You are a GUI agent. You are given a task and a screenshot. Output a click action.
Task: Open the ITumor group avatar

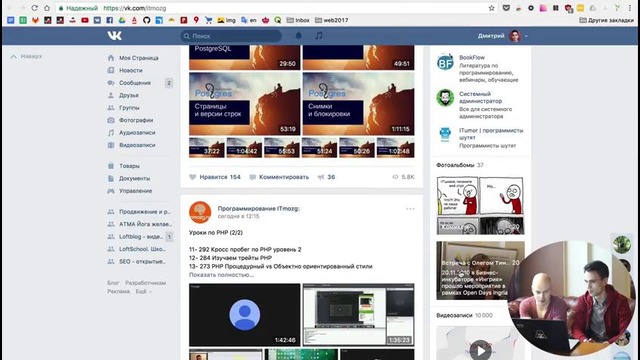445,134
